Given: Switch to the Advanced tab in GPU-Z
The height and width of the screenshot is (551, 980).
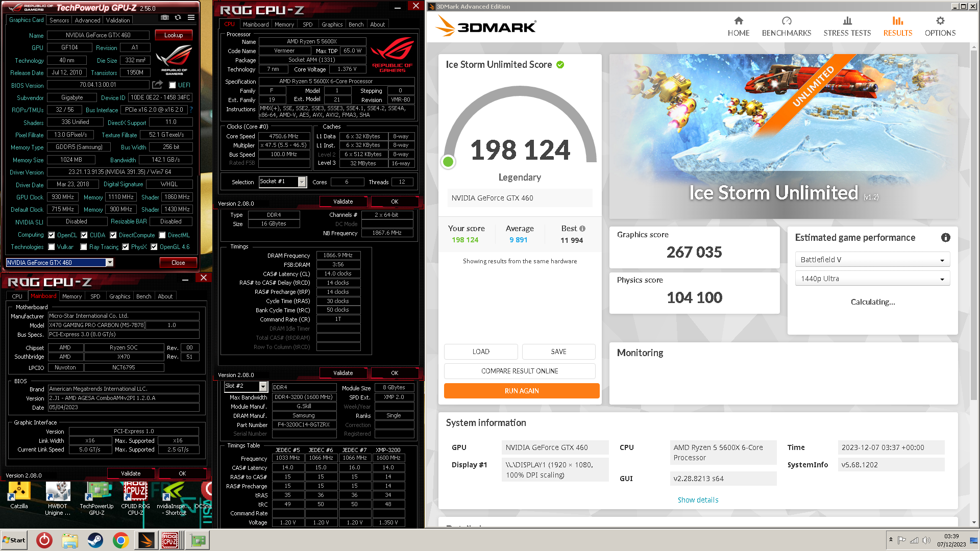Looking at the screenshot, I should (x=87, y=20).
